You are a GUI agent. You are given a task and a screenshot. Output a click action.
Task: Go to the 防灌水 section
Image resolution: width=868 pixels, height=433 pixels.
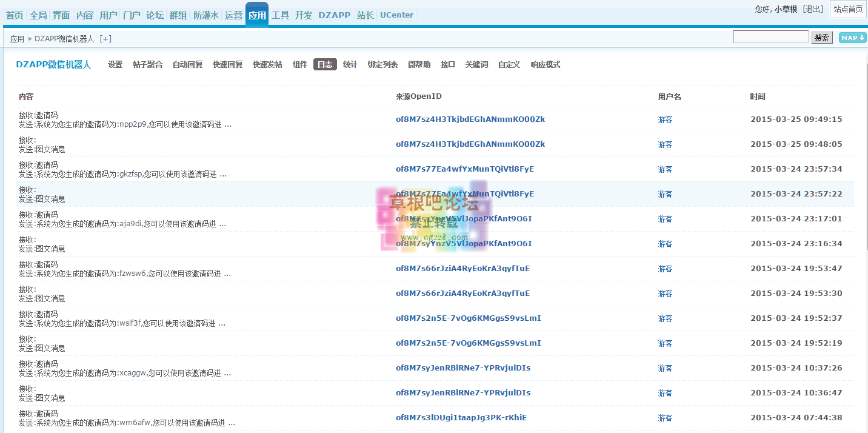coord(205,15)
